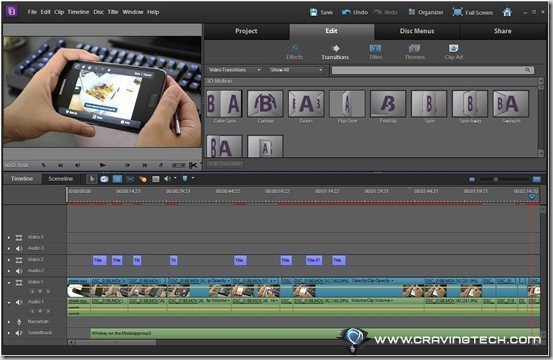This screenshot has height=360, width=553.
Task: Select the Swing In transition thumbnail
Action: [511, 104]
